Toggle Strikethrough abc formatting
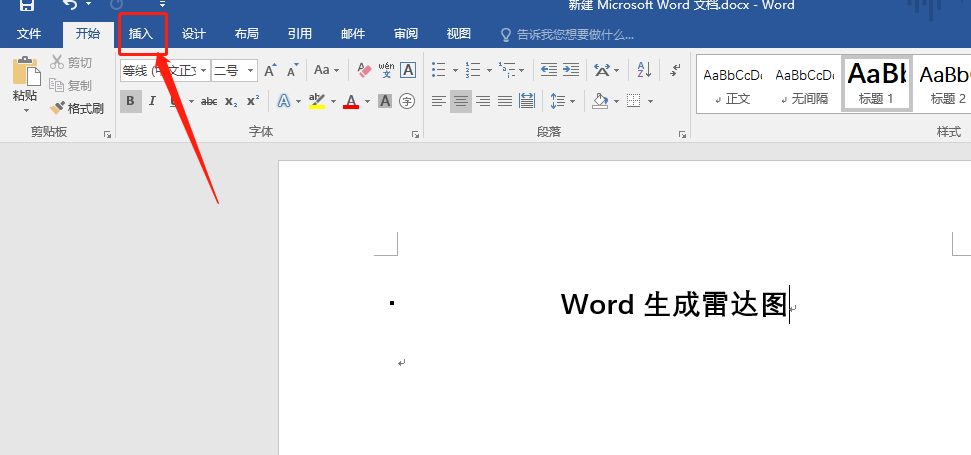This screenshot has width=971, height=455. pyautogui.click(x=209, y=102)
